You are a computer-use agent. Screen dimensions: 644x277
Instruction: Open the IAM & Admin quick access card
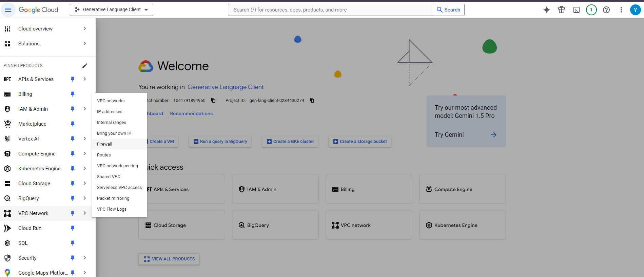pyautogui.click(x=275, y=189)
